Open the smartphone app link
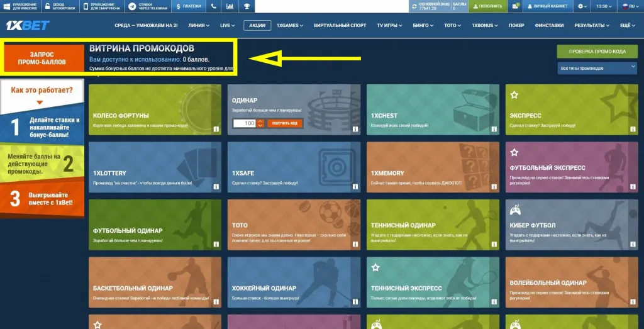The width and height of the screenshot is (644, 329). 103,6
